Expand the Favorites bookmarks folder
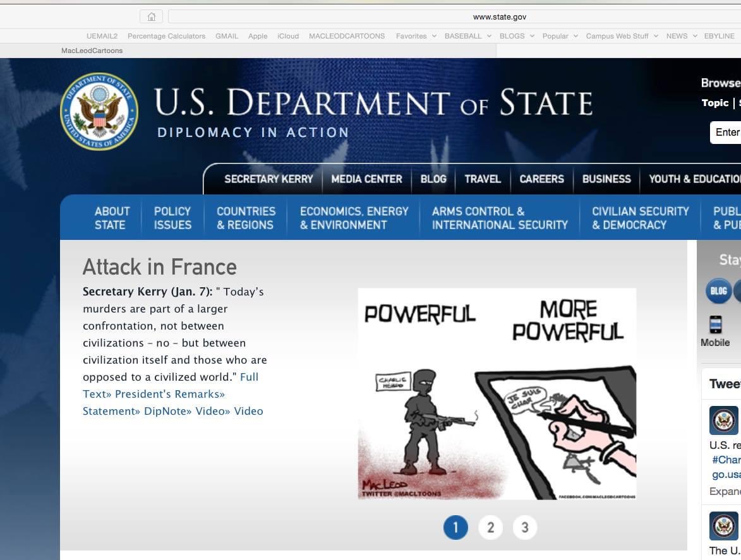 point(416,36)
